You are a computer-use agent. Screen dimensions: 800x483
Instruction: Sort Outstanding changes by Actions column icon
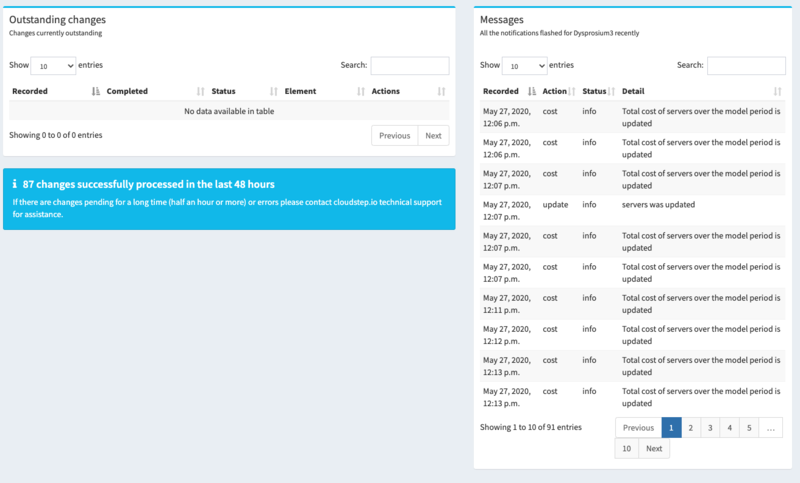(x=441, y=91)
